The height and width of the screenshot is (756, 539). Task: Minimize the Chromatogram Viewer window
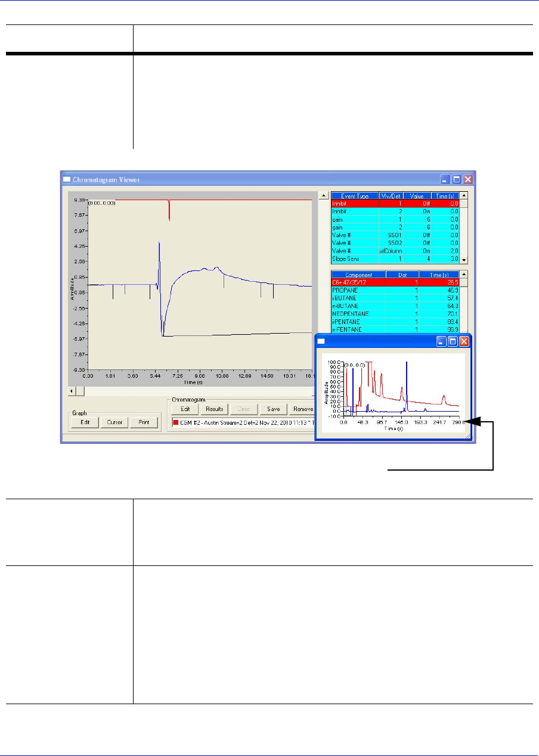pyautogui.click(x=445, y=179)
